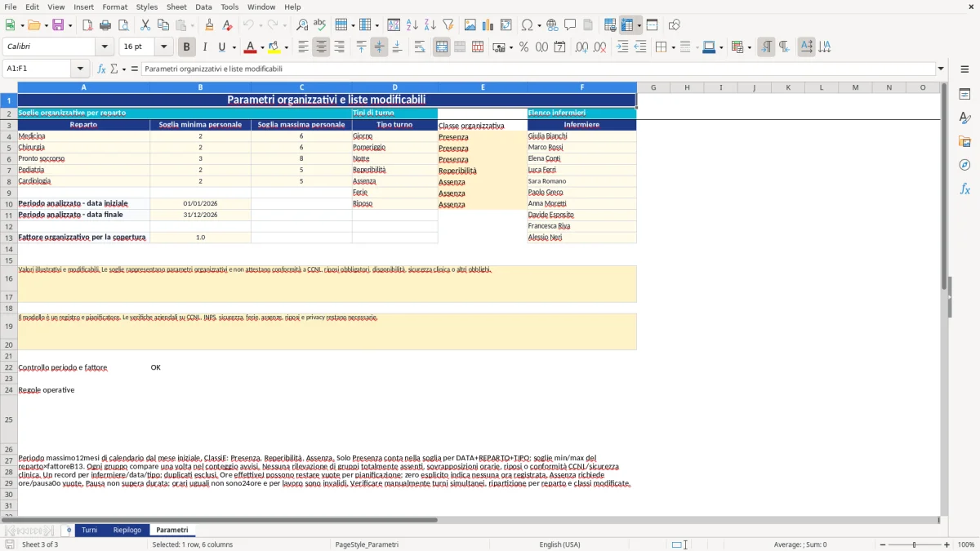The height and width of the screenshot is (551, 980).
Task: Open the sidebar Navigator panel
Action: (964, 165)
